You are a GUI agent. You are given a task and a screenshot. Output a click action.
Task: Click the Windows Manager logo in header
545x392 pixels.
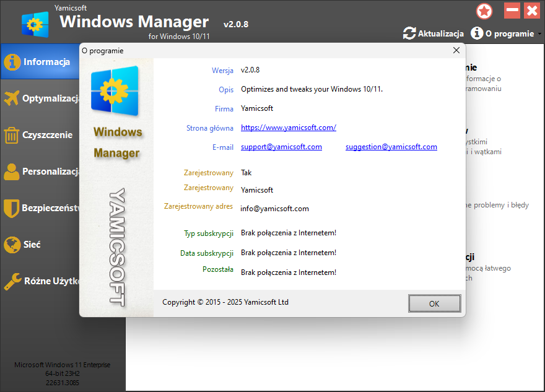point(35,24)
